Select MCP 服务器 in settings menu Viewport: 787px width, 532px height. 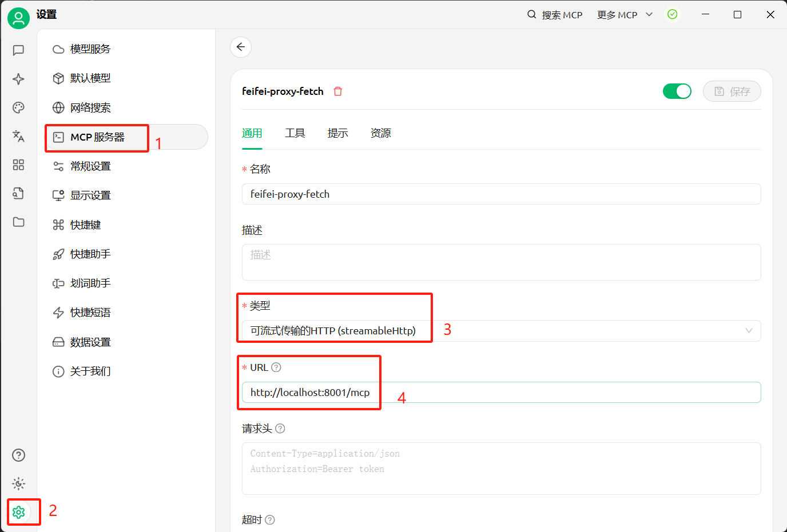pyautogui.click(x=97, y=137)
